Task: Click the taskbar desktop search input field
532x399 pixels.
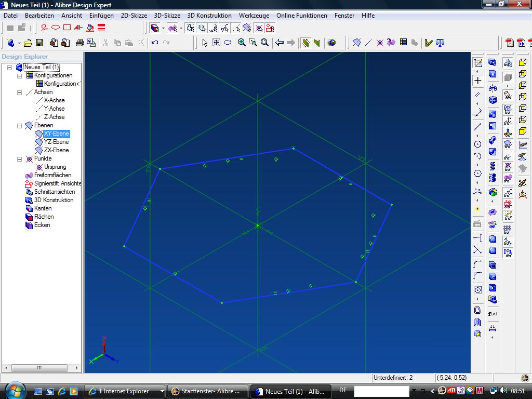Action: (381, 391)
